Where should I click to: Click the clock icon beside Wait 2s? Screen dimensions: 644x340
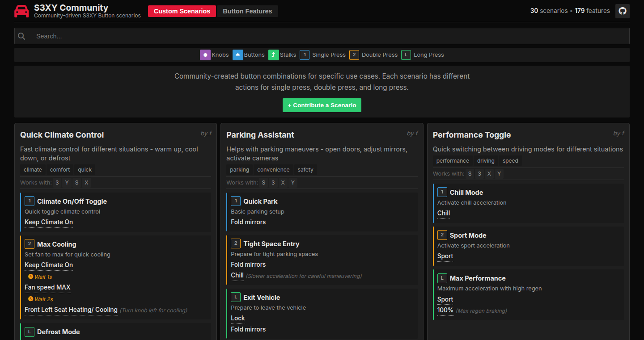click(x=31, y=299)
